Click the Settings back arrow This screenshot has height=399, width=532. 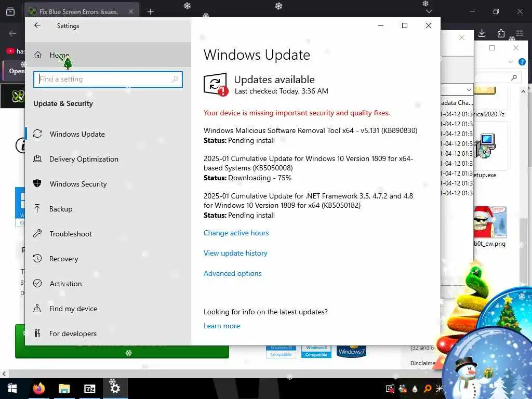pyautogui.click(x=37, y=25)
